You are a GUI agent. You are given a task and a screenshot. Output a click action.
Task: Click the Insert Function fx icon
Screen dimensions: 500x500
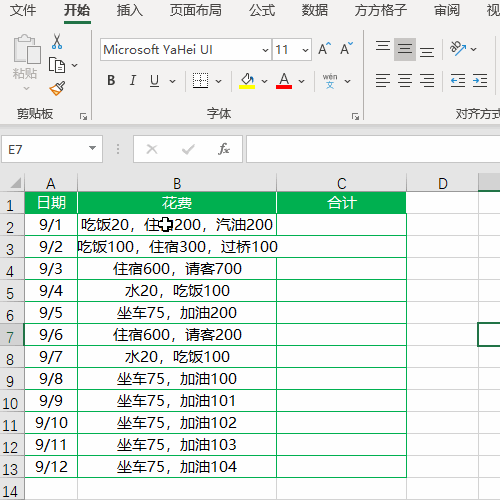click(x=224, y=149)
